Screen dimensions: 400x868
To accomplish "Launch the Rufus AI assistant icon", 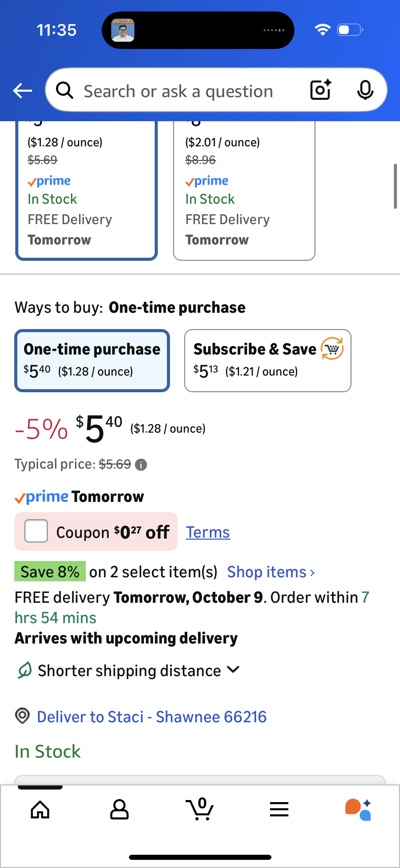I will point(358,810).
